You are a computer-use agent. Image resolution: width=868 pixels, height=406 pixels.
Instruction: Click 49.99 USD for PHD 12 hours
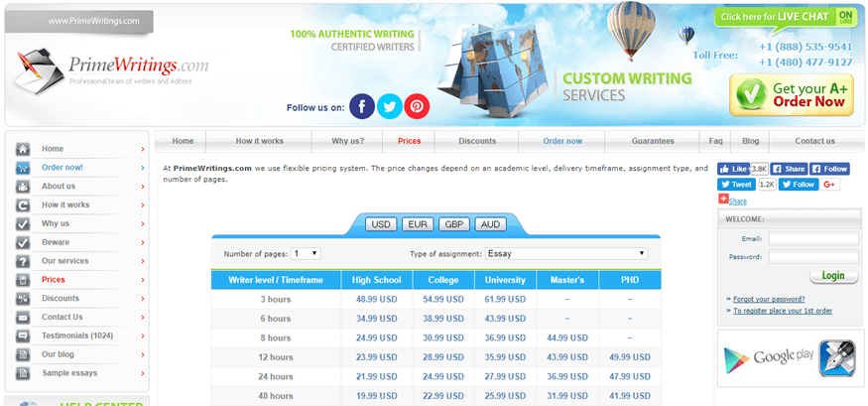[629, 357]
